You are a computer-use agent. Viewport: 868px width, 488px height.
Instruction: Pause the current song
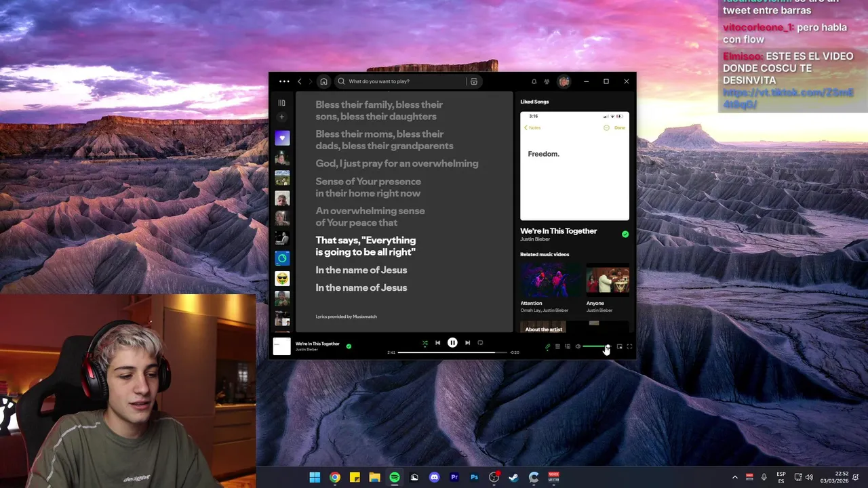tap(452, 343)
